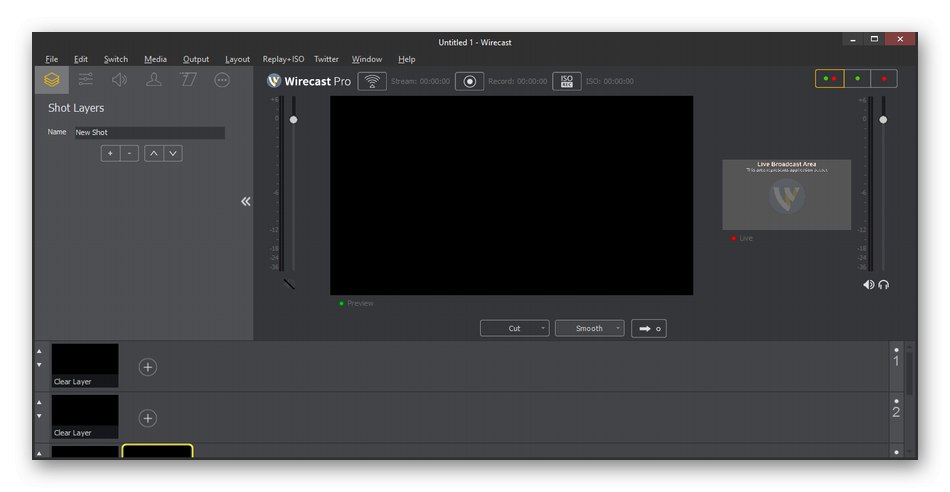Open the Edit menu
The height and width of the screenshot is (492, 950).
pyautogui.click(x=81, y=59)
